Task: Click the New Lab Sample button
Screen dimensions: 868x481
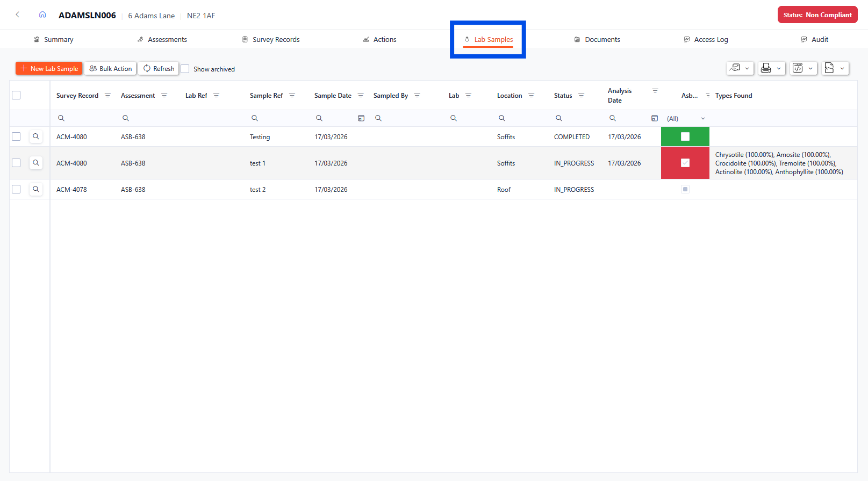Action: [49, 68]
